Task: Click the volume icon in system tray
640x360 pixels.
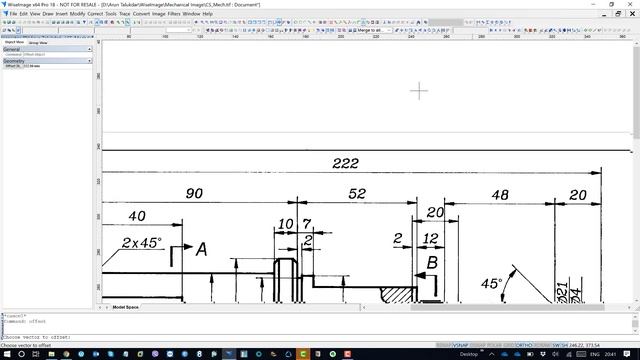Action: tap(556, 354)
